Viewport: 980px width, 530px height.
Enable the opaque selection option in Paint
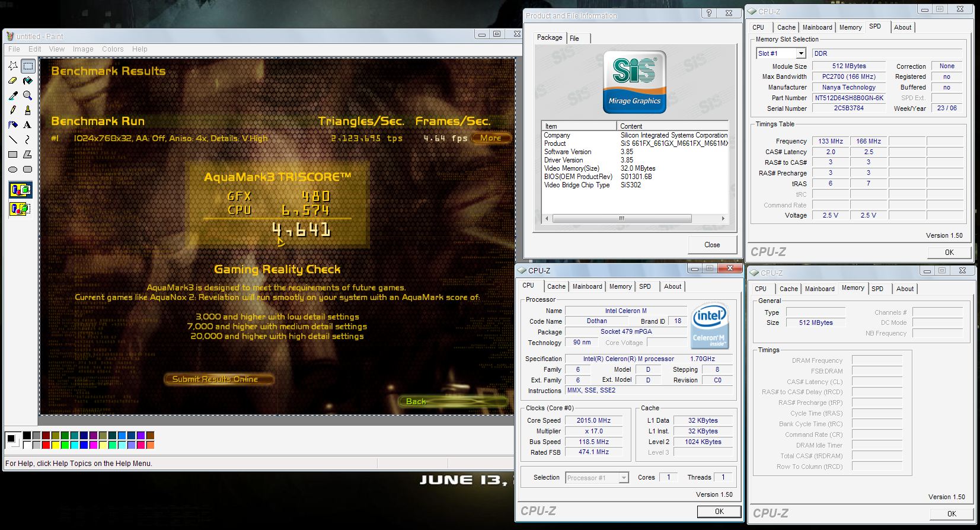tap(20, 190)
